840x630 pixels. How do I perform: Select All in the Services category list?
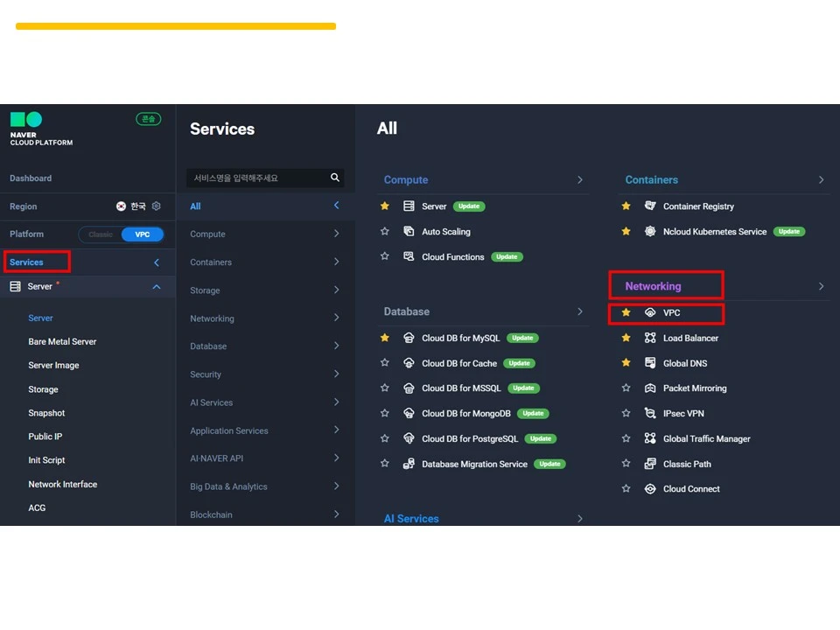tap(265, 206)
